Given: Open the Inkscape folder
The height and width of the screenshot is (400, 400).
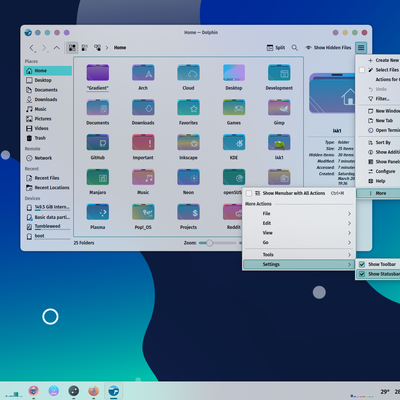Looking at the screenshot, I should [188, 147].
